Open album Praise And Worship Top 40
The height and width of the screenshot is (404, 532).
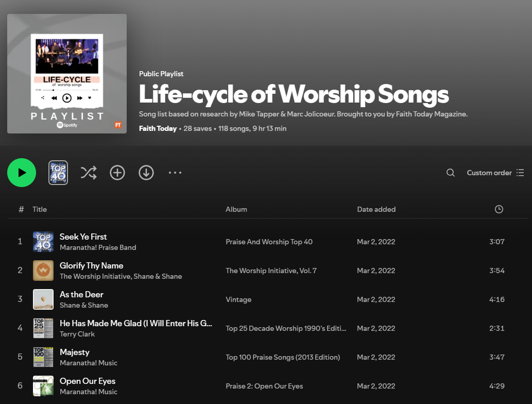pos(269,242)
